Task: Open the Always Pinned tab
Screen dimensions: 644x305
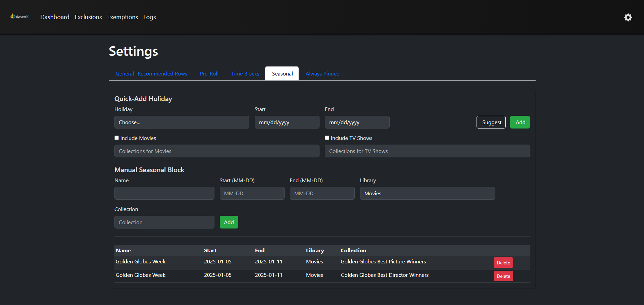Action: pos(323,73)
